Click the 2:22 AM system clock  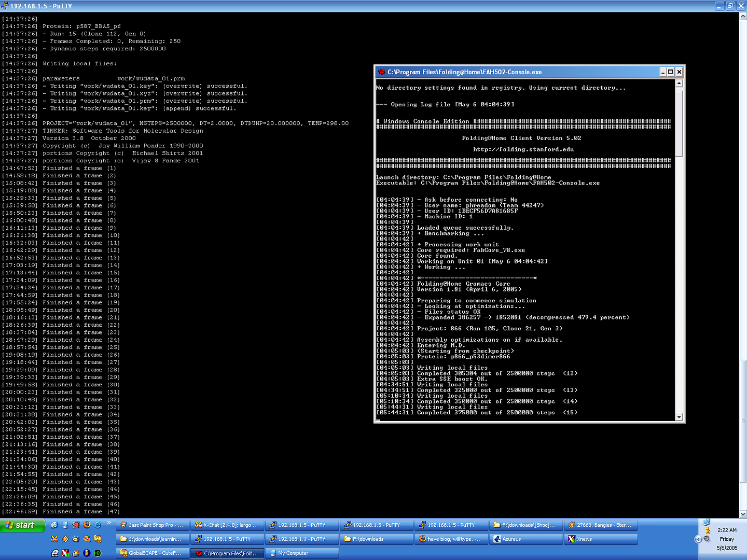(727, 530)
